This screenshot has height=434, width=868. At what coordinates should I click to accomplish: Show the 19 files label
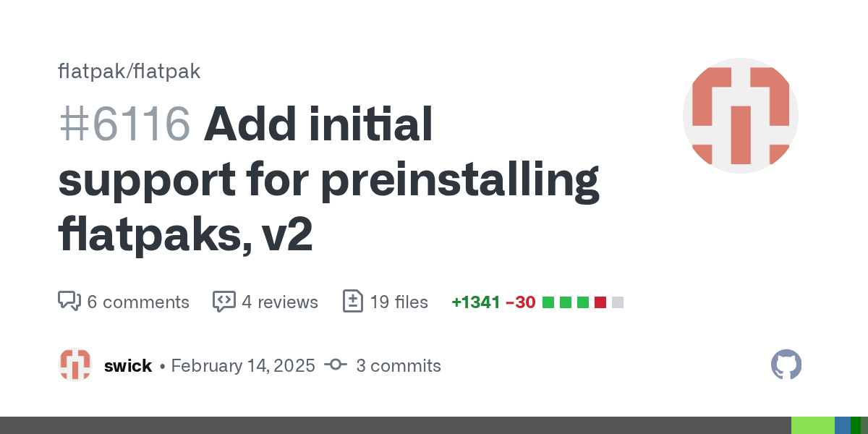point(399,302)
